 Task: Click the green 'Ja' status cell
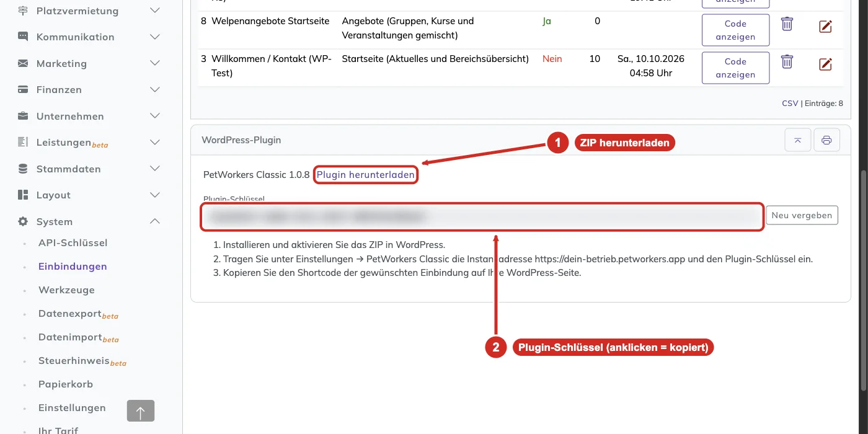[547, 20]
